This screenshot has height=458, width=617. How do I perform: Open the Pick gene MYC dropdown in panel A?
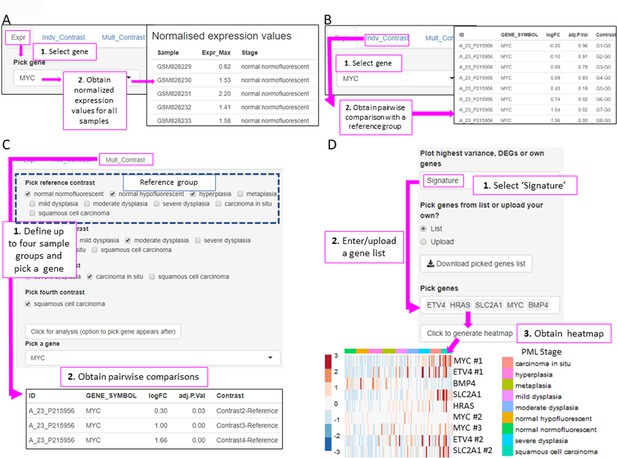[76, 78]
